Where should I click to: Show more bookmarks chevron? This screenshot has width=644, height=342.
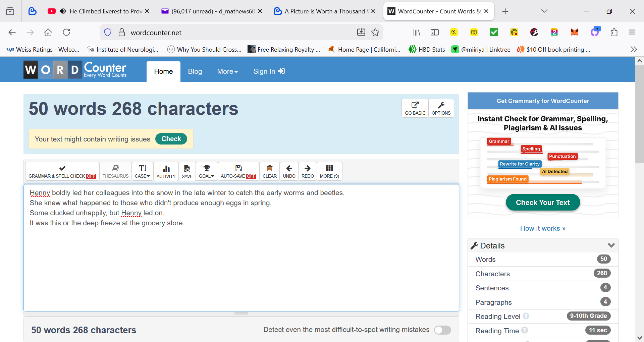click(634, 49)
